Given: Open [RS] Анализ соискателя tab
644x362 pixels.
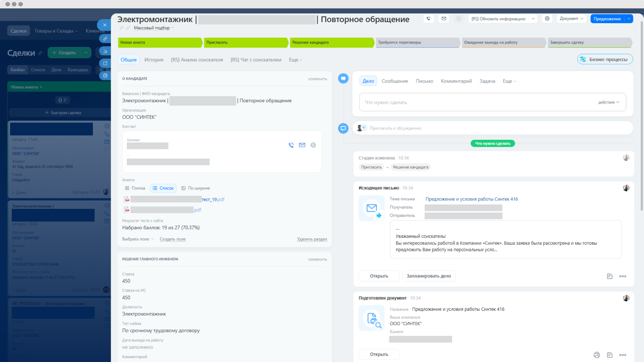Looking at the screenshot, I should (197, 60).
